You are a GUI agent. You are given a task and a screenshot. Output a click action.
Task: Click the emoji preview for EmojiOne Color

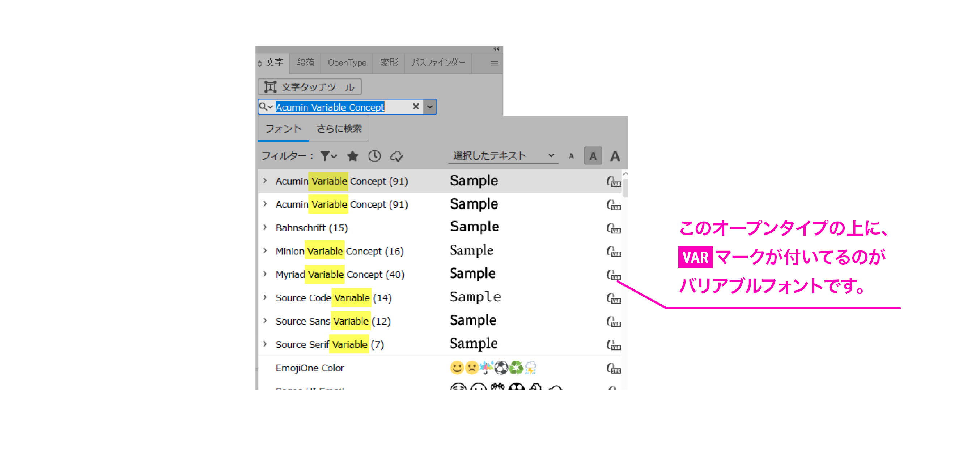(x=493, y=368)
